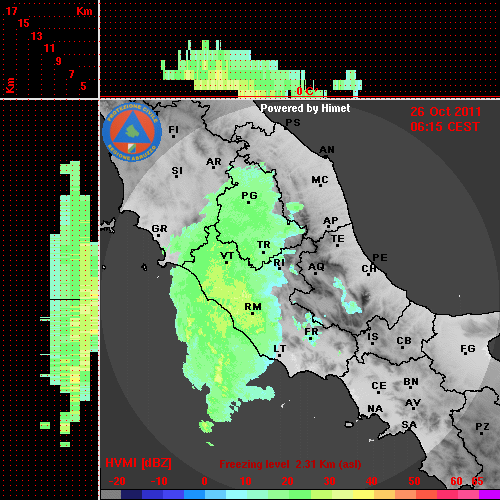The width and height of the screenshot is (500, 500).
Task: Click the FI city label
Action: (174, 129)
